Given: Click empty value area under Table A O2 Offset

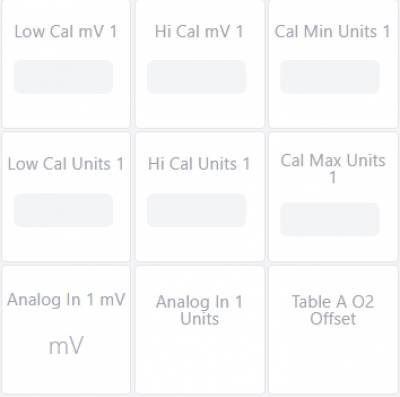Looking at the screenshot, I should [x=333, y=358].
